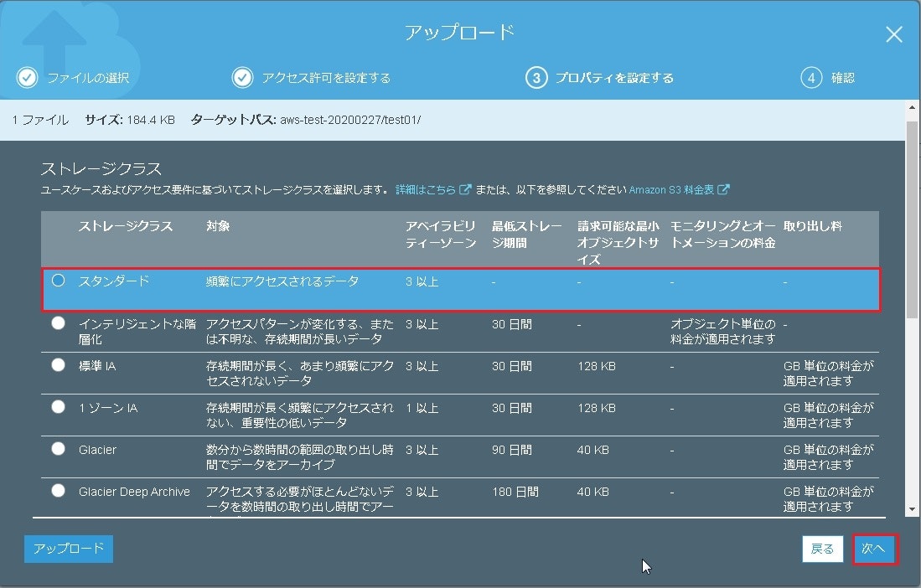Screen dimensions: 921x588
Task: Select the 1 ゾーン IA radio button
Action: (x=58, y=407)
